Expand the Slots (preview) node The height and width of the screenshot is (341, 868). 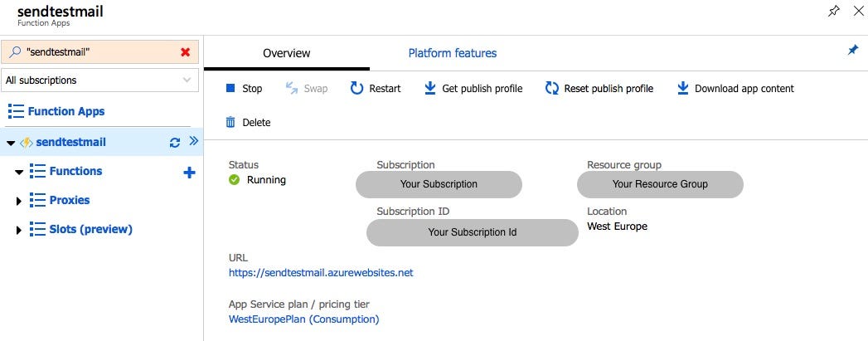[x=19, y=230]
